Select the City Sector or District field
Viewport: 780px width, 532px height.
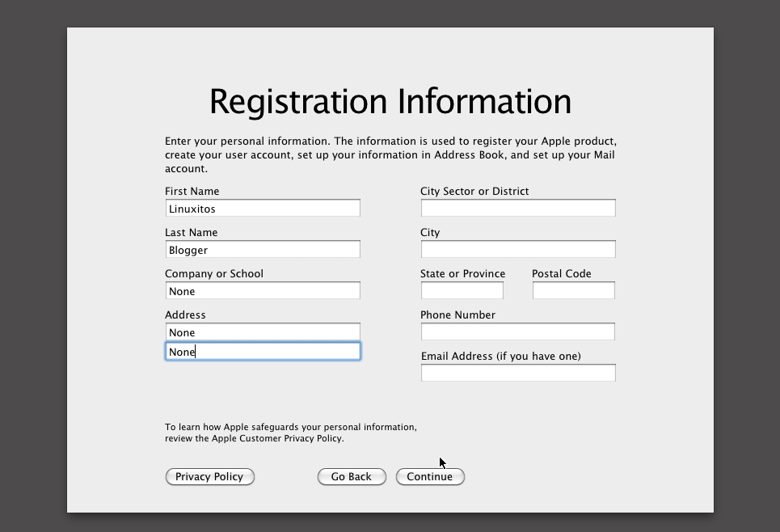click(x=518, y=208)
